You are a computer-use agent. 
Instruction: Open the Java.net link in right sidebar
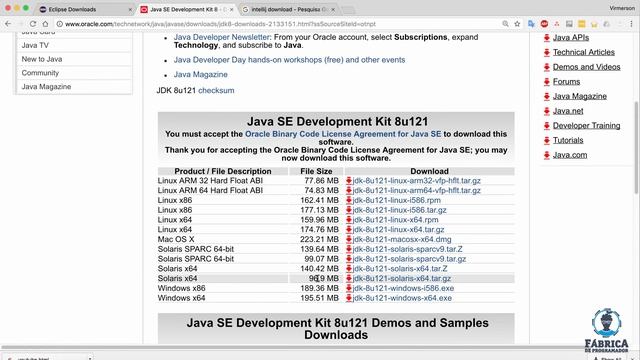568,111
